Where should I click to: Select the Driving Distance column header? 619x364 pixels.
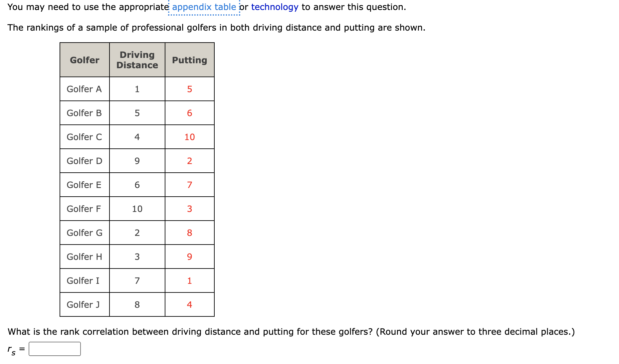coord(137,60)
